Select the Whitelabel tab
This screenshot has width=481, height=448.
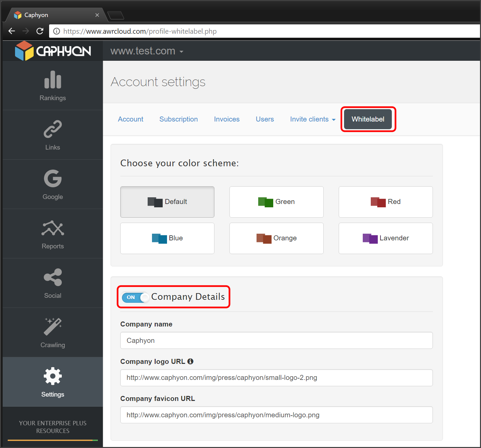click(368, 119)
